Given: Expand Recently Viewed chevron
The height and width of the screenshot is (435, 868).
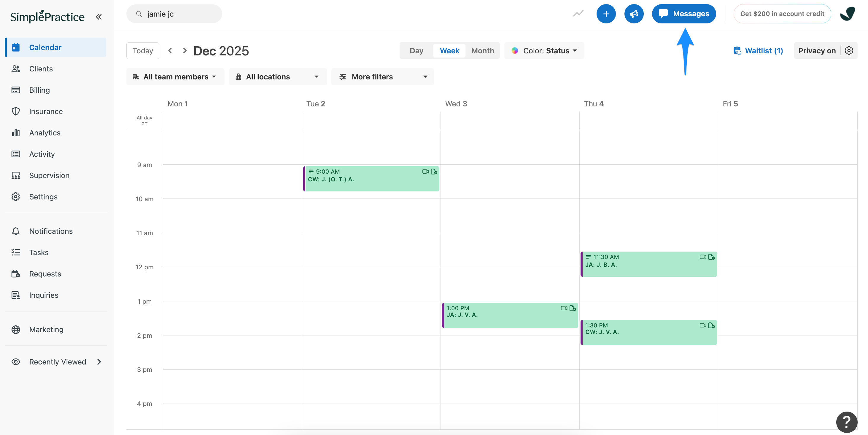Looking at the screenshot, I should 99,362.
